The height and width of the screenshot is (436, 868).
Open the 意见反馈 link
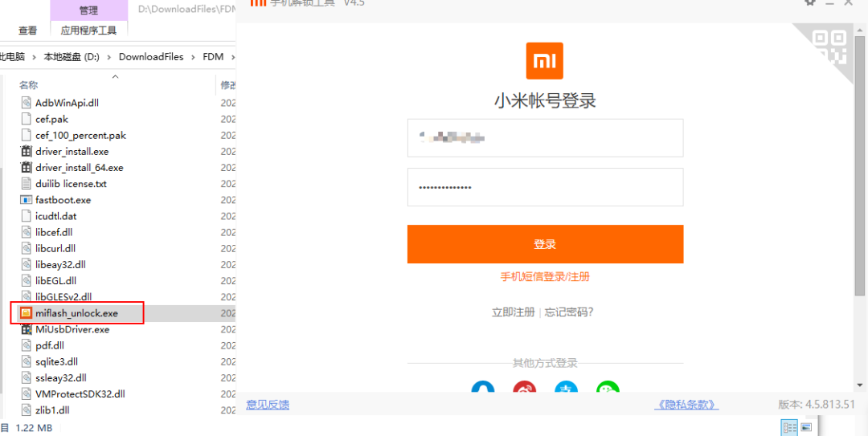coord(268,405)
